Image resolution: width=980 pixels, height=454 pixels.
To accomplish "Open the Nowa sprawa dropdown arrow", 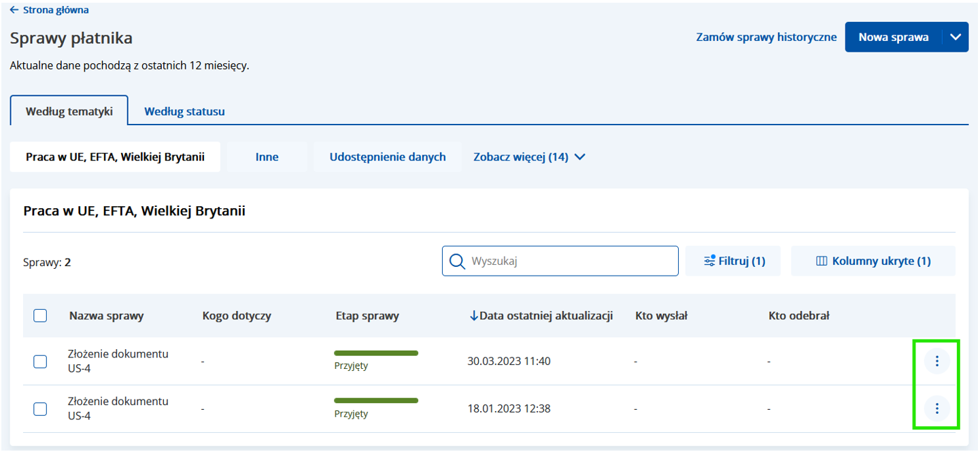I will [x=956, y=37].
